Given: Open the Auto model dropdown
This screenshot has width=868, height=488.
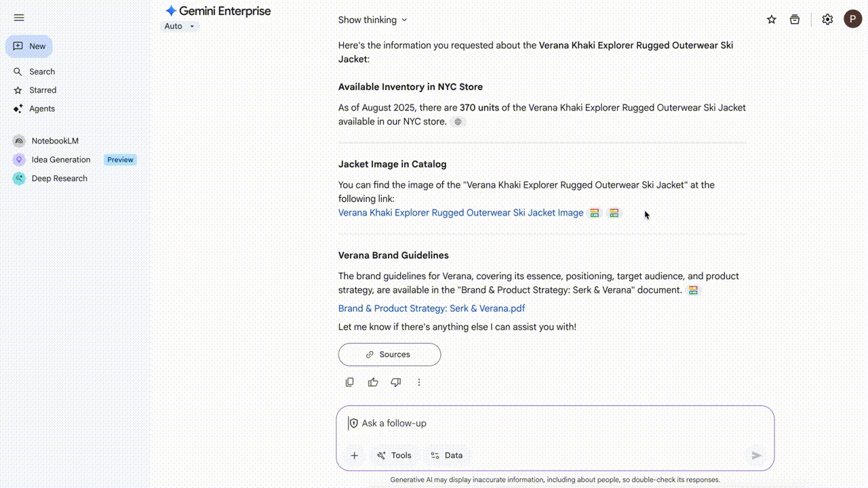Looking at the screenshot, I should click(179, 26).
